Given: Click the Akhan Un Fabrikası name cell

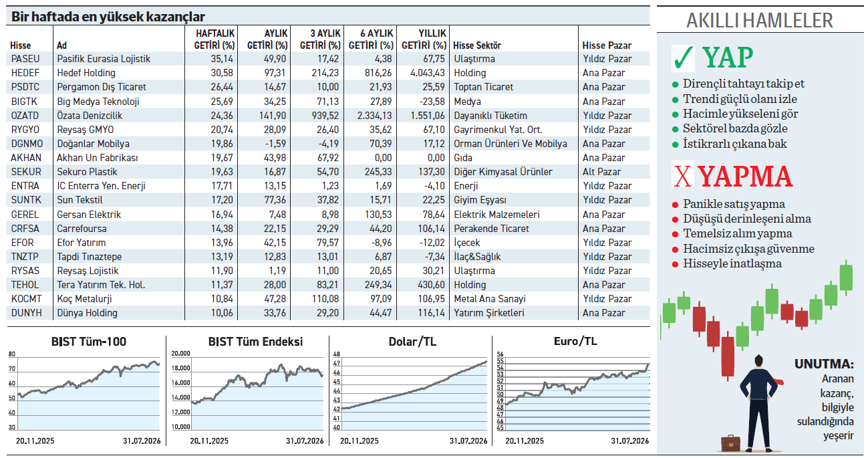Looking at the screenshot, I should (98, 158).
